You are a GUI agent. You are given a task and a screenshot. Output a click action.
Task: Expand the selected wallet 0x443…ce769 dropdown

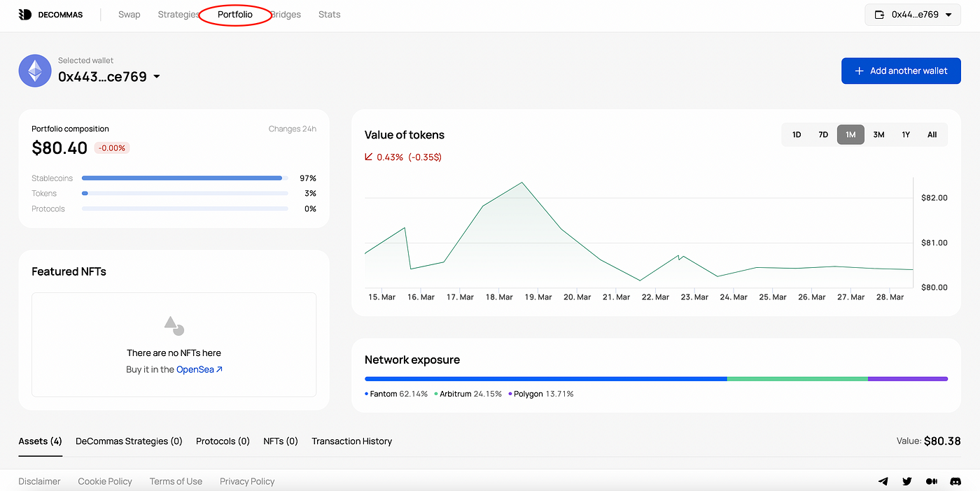(x=109, y=76)
